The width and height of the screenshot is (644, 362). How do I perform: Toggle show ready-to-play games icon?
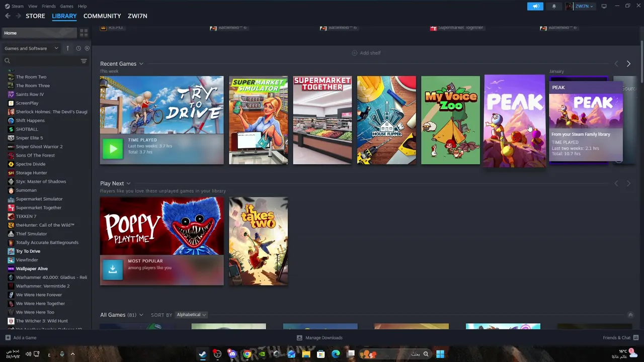coord(87,48)
